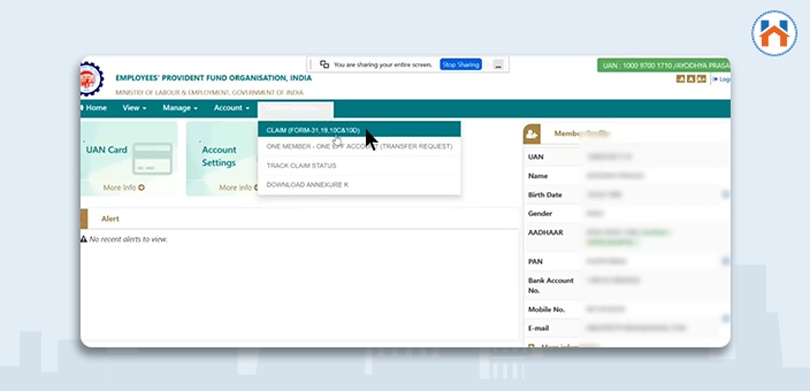This screenshot has height=391, width=810.
Task: Open More Info under UAN Card
Action: (123, 187)
